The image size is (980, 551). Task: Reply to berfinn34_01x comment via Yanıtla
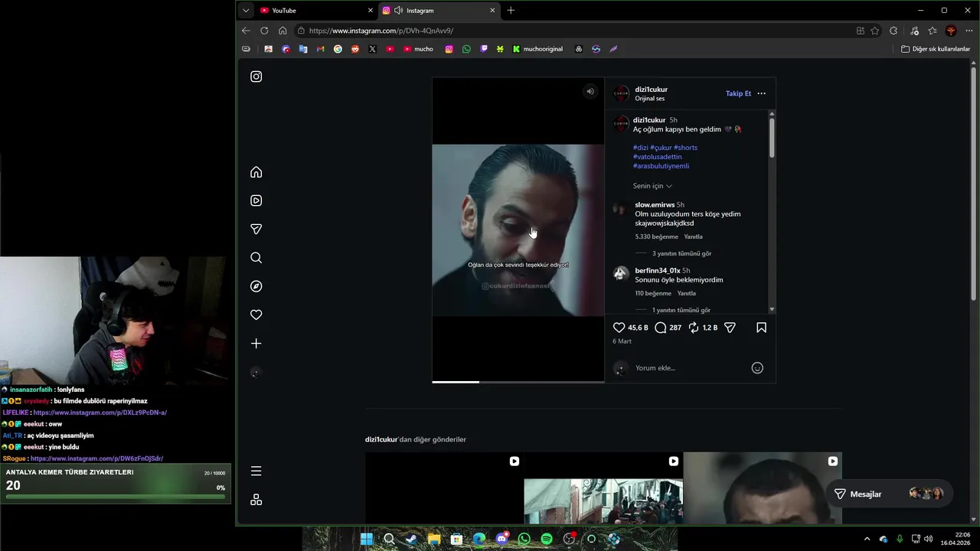pos(687,294)
